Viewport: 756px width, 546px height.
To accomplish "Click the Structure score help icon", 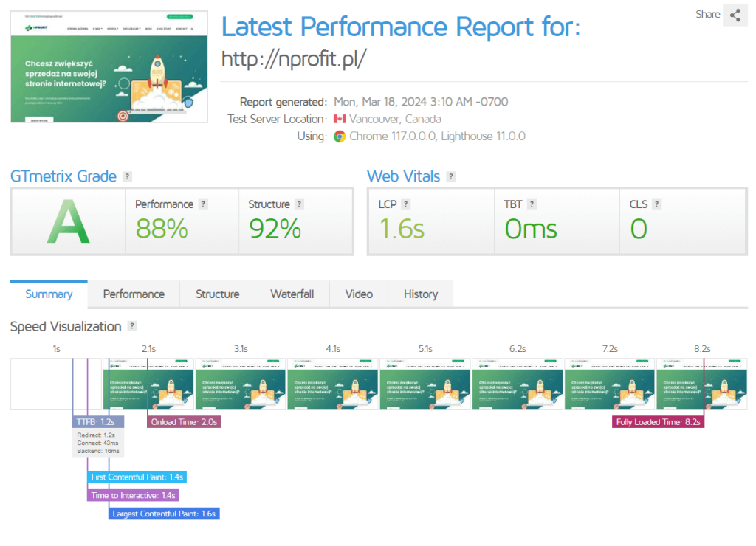I will (x=299, y=204).
